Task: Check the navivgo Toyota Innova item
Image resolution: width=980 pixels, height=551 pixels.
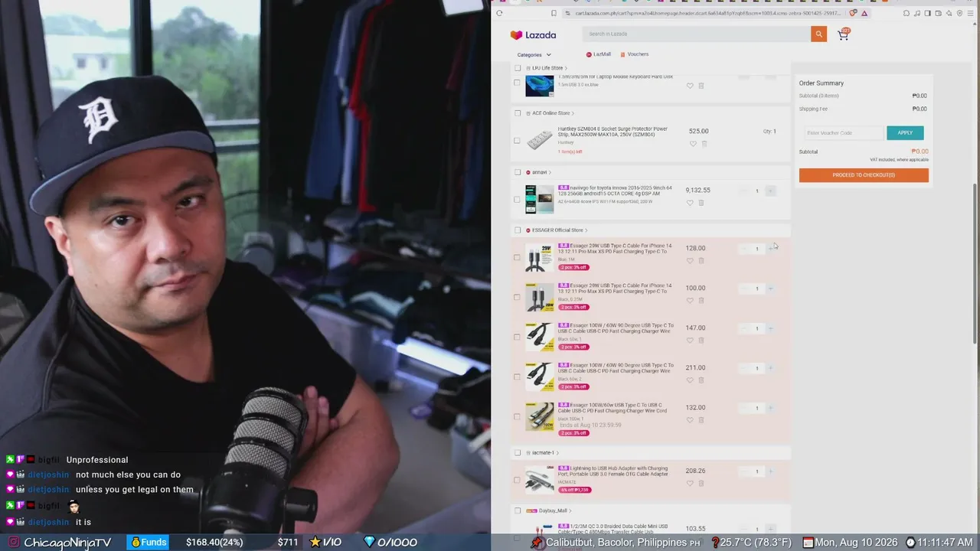Action: click(x=518, y=199)
